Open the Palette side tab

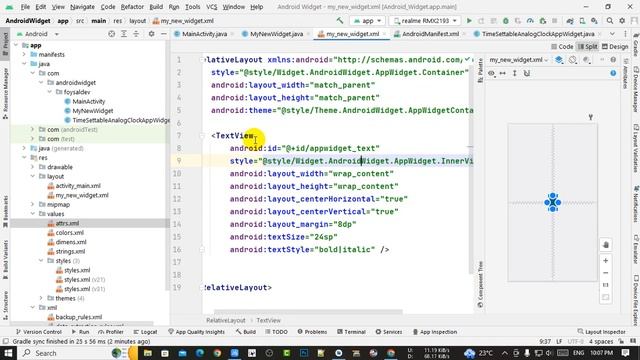coord(480,70)
